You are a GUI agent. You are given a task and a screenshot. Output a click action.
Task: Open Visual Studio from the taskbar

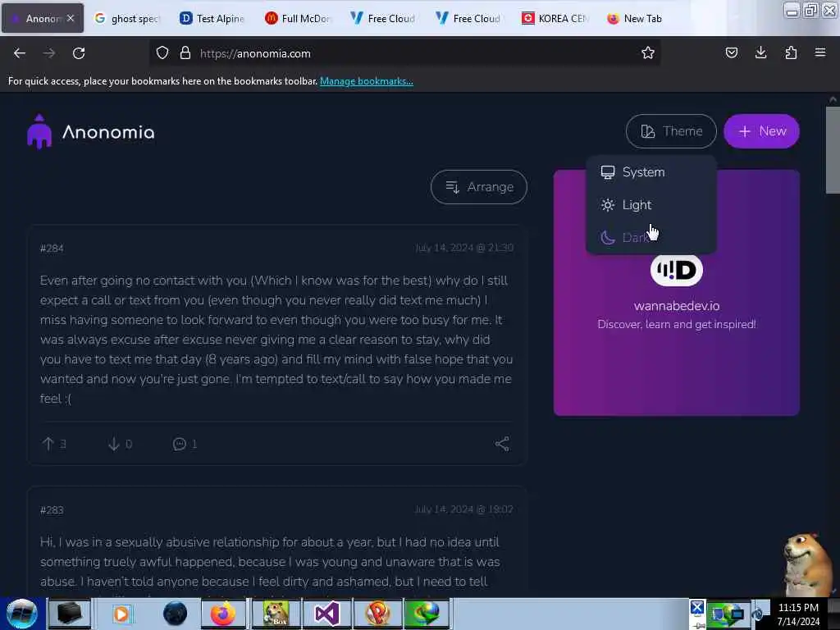326,614
